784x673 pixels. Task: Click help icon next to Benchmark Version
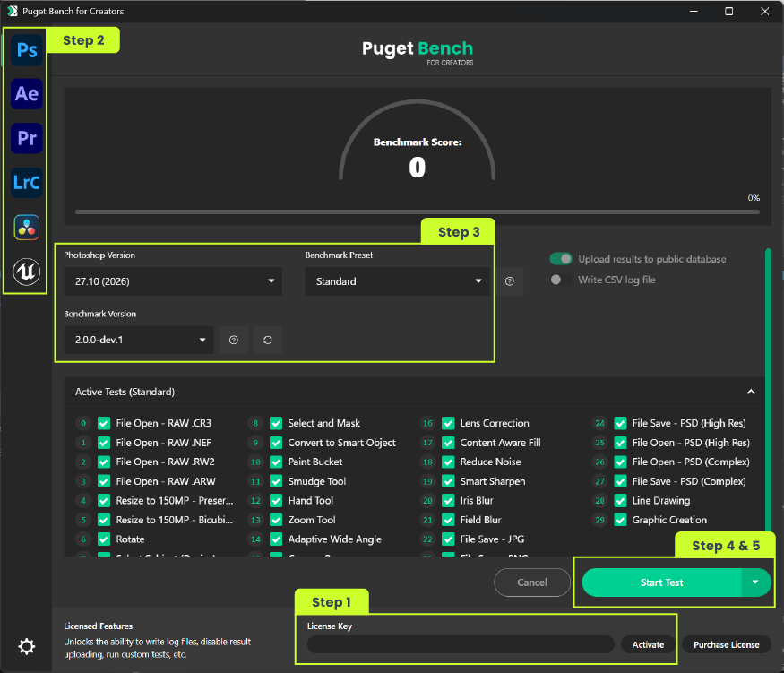coord(234,340)
